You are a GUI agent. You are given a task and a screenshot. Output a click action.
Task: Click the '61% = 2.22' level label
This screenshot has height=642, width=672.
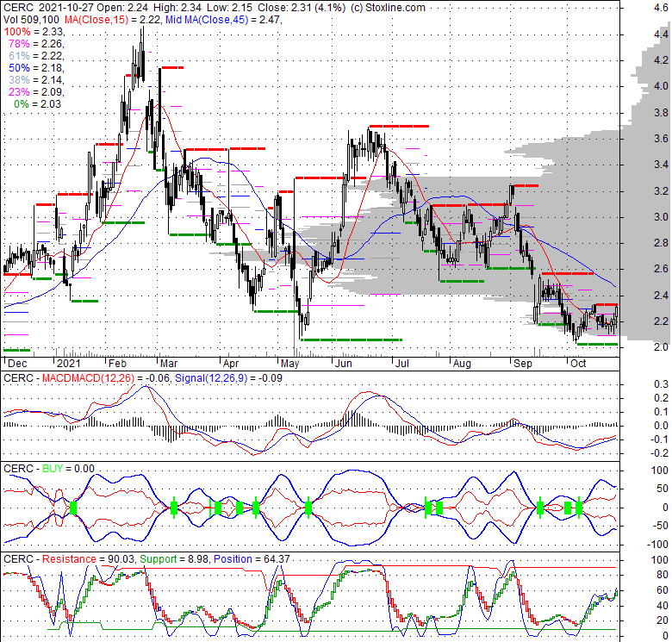36,56
